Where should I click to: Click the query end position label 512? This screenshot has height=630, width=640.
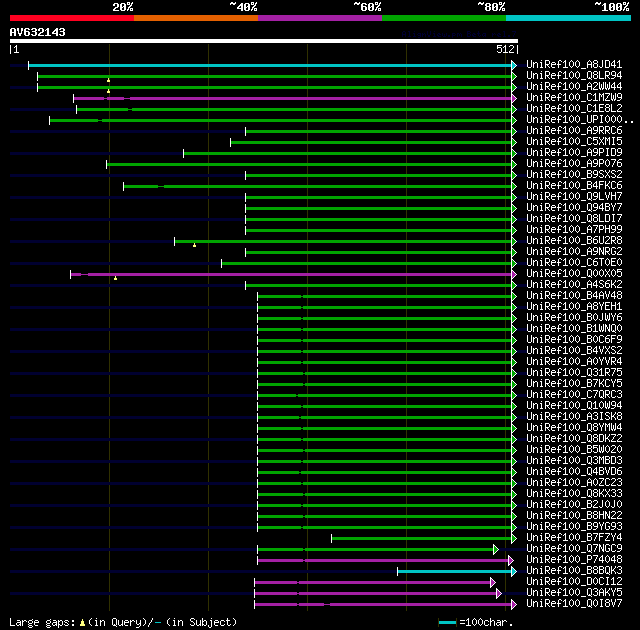point(505,49)
